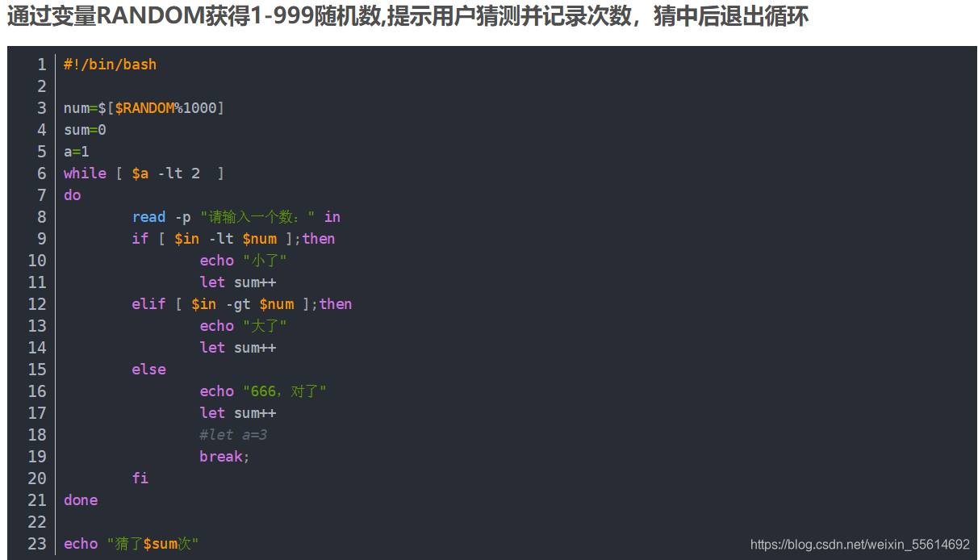Click the echo "小了" line

pos(244,261)
